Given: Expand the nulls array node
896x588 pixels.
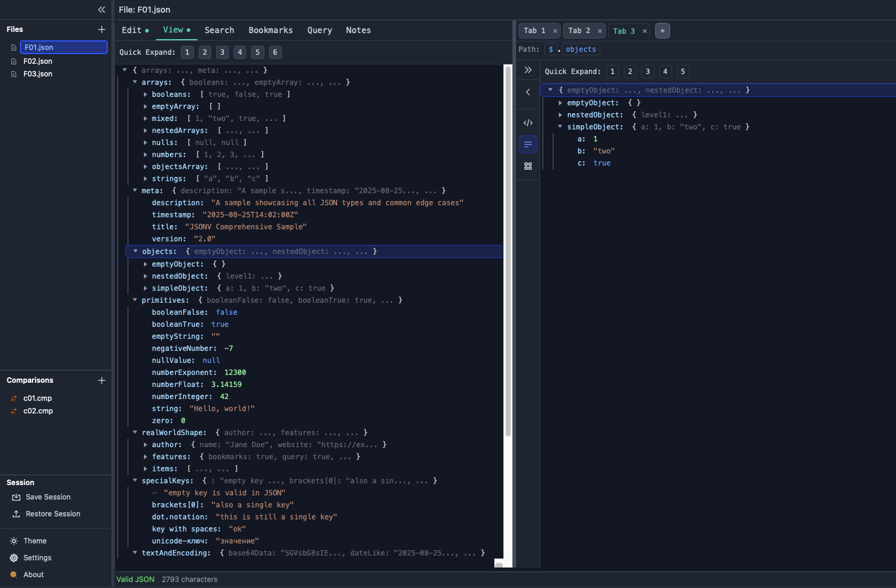Looking at the screenshot, I should [145, 142].
